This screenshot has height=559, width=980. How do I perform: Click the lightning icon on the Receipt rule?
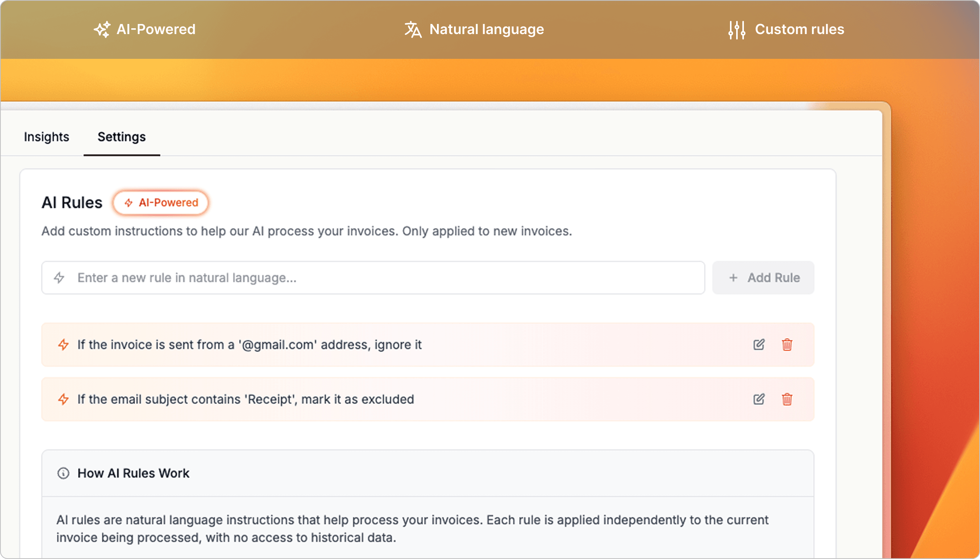click(63, 399)
